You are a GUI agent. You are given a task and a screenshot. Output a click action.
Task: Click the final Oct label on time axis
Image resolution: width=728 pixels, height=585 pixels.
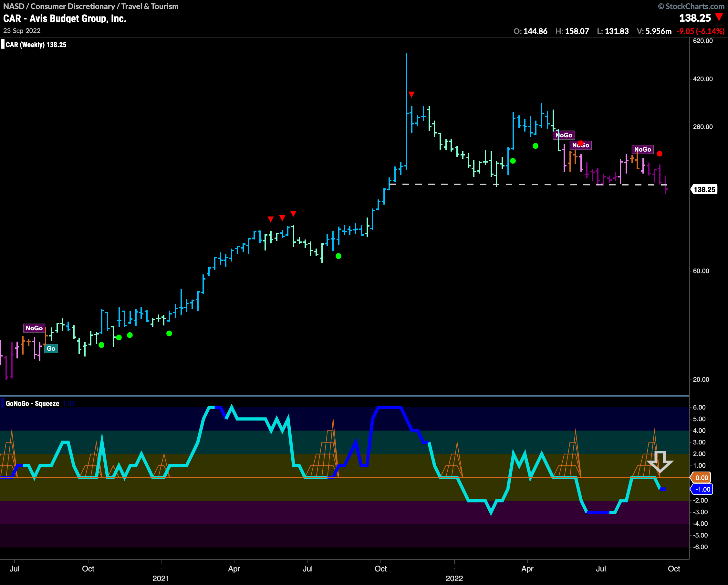[x=674, y=569]
